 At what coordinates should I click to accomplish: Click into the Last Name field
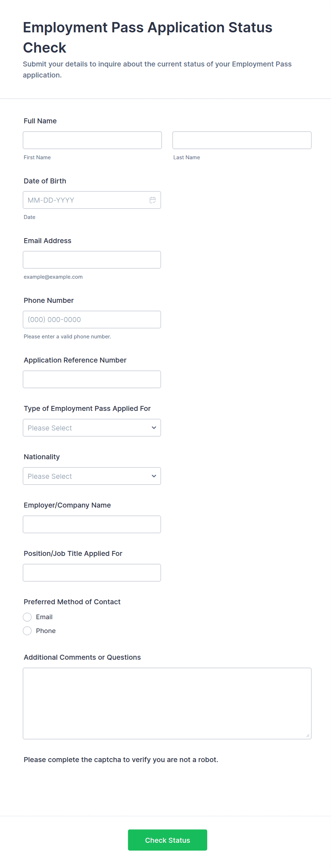242,140
